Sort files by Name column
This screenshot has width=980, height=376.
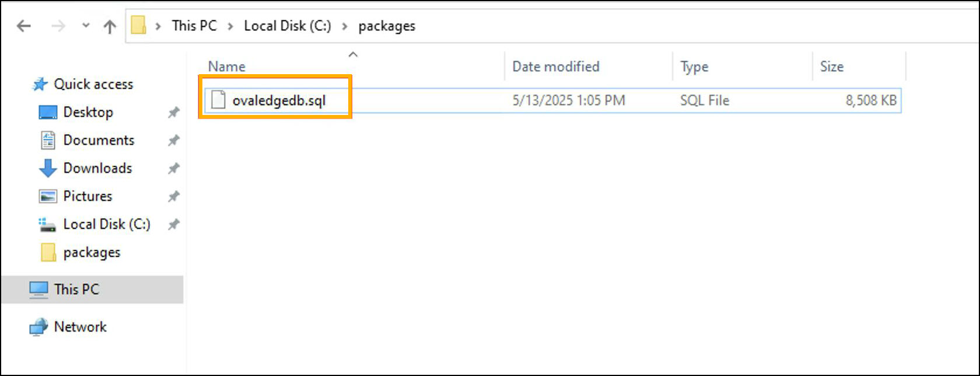pos(227,67)
